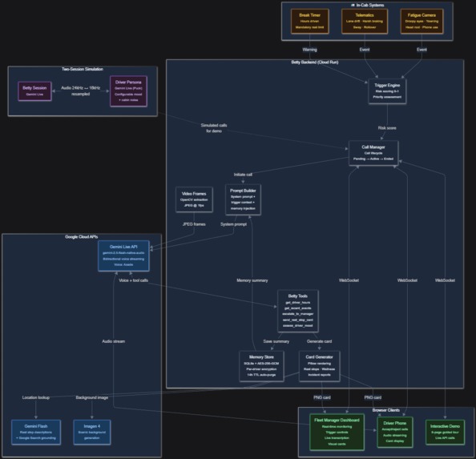This screenshot has width=476, height=459.
Task: Click the In-Cab Systems group title
Action: pyautogui.click(x=367, y=5)
